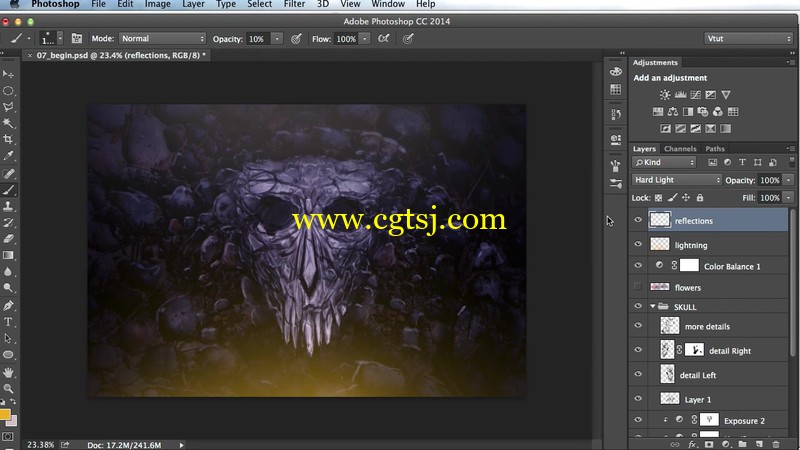Image resolution: width=800 pixels, height=450 pixels.
Task: Select the History Brush tool
Action: [8, 223]
